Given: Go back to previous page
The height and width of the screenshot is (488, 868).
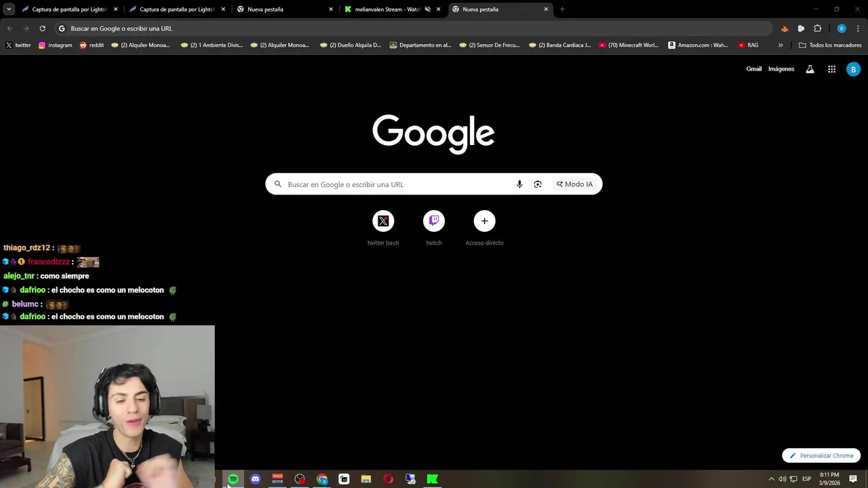Looking at the screenshot, I should pyautogui.click(x=9, y=28).
